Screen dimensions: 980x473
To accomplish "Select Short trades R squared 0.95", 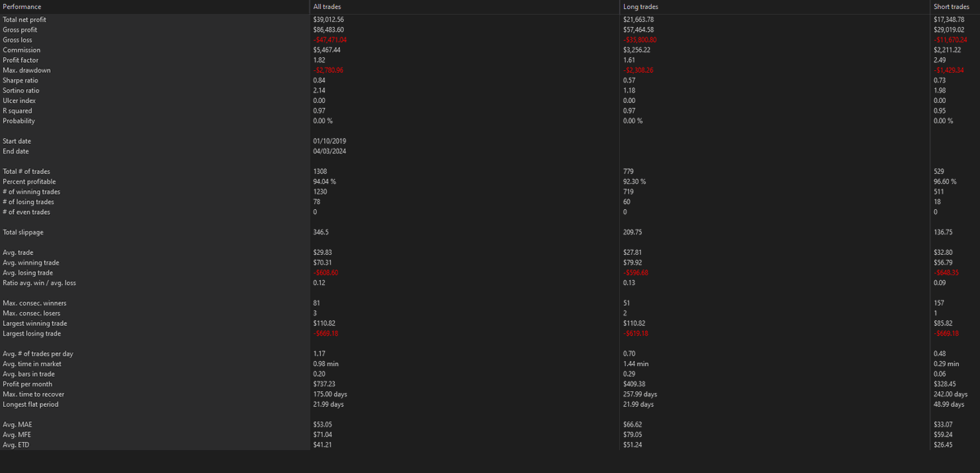I will click(939, 110).
